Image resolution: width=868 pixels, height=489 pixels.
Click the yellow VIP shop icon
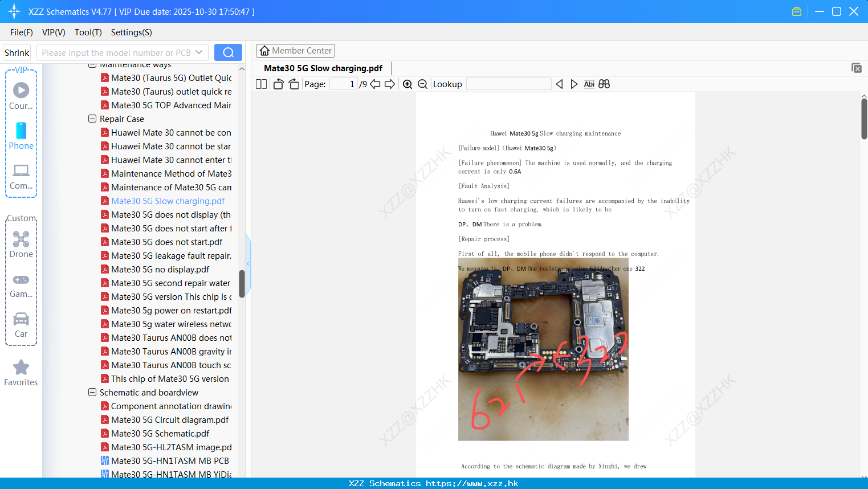point(797,11)
